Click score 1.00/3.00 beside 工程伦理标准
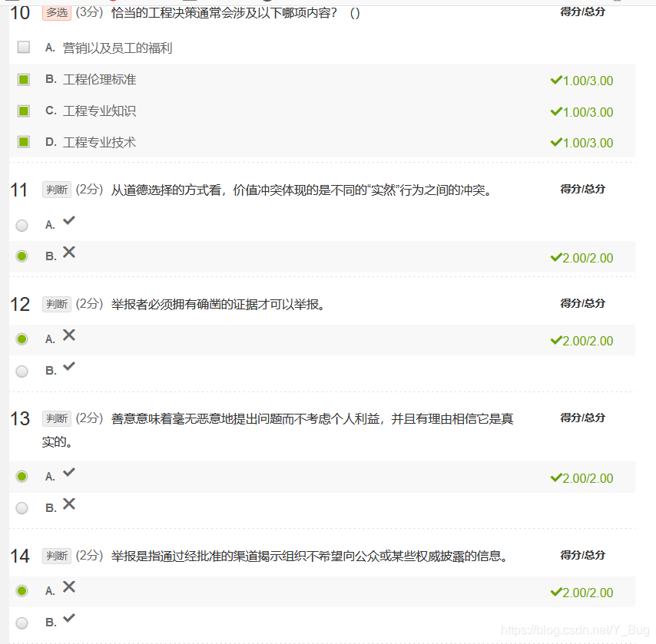 582,81
